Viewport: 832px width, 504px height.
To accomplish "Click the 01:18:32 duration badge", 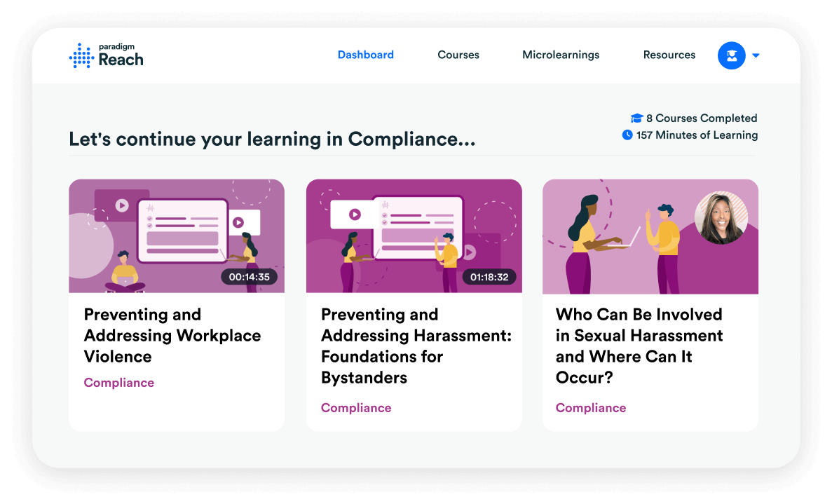I will tap(489, 277).
